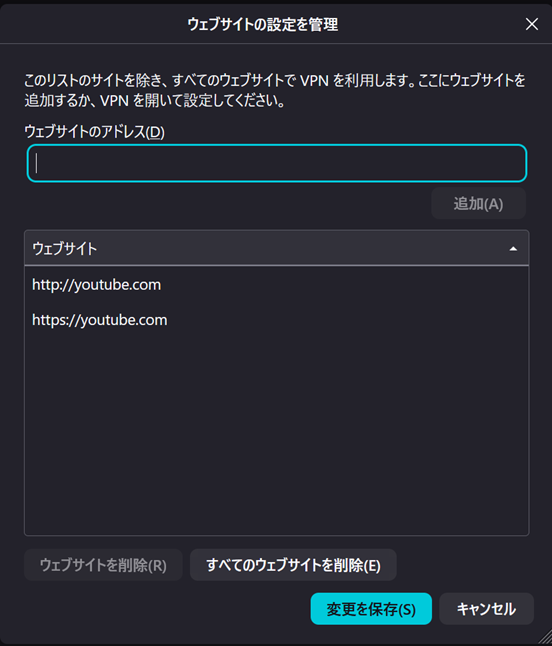Click the resize grip at dialog corner
This screenshot has width=552, height=646.
point(545,638)
